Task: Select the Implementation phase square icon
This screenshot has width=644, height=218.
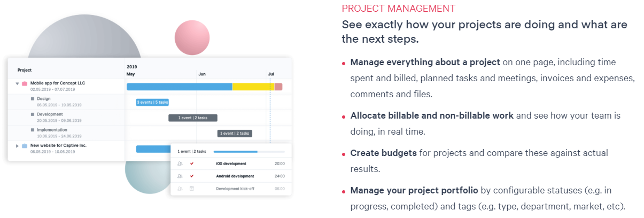Action: (33, 130)
